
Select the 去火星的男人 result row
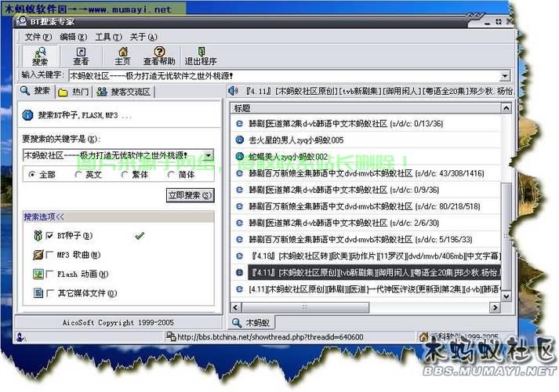click(296, 140)
